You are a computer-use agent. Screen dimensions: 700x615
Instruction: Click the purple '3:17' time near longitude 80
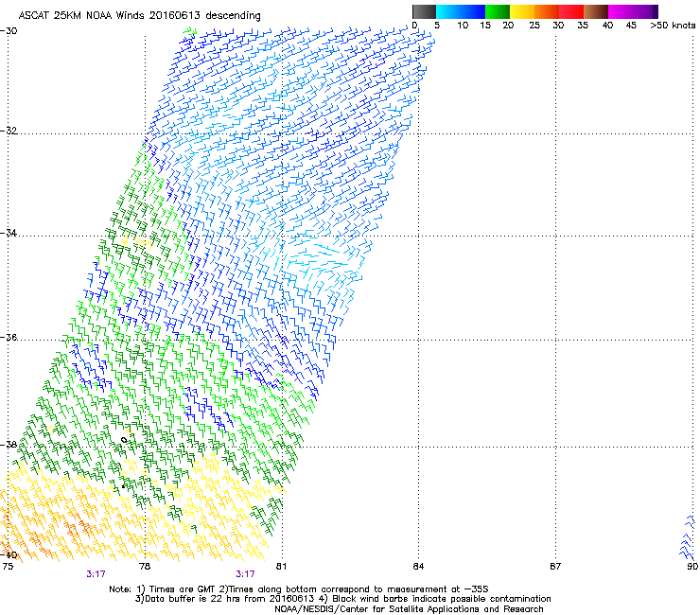coord(246,574)
